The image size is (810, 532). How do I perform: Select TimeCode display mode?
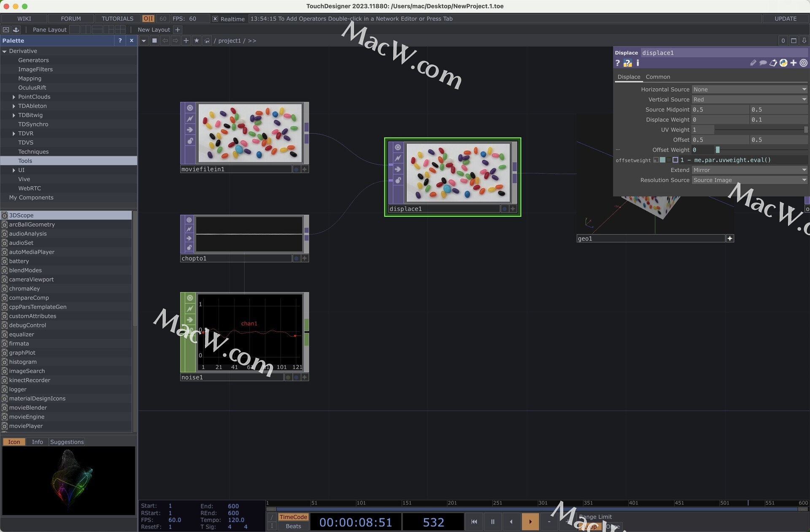(x=293, y=517)
